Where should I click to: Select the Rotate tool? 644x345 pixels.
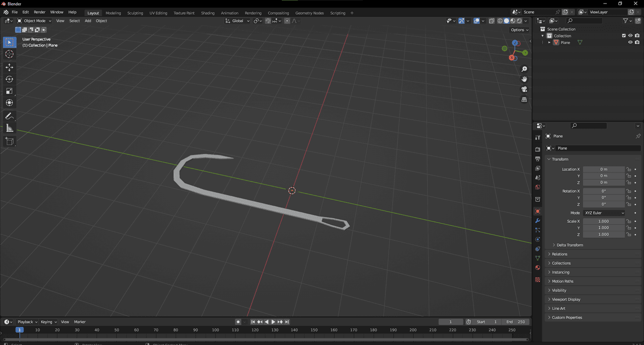[x=9, y=79]
